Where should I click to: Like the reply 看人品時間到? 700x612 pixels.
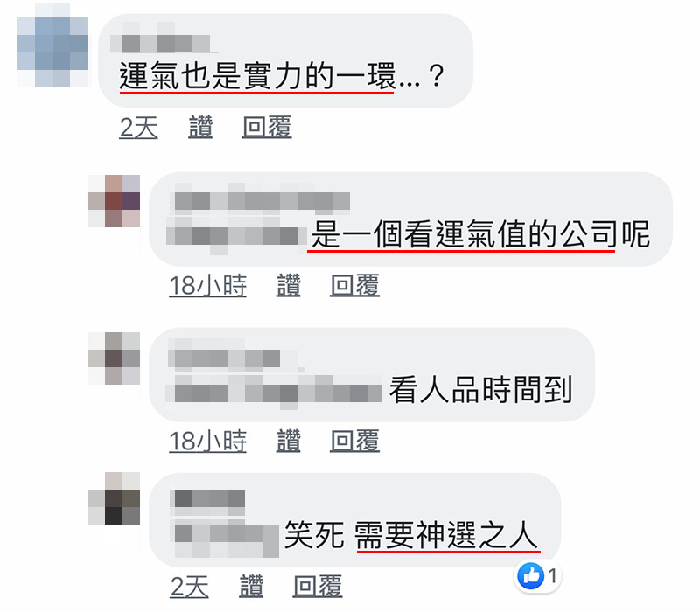click(x=289, y=441)
